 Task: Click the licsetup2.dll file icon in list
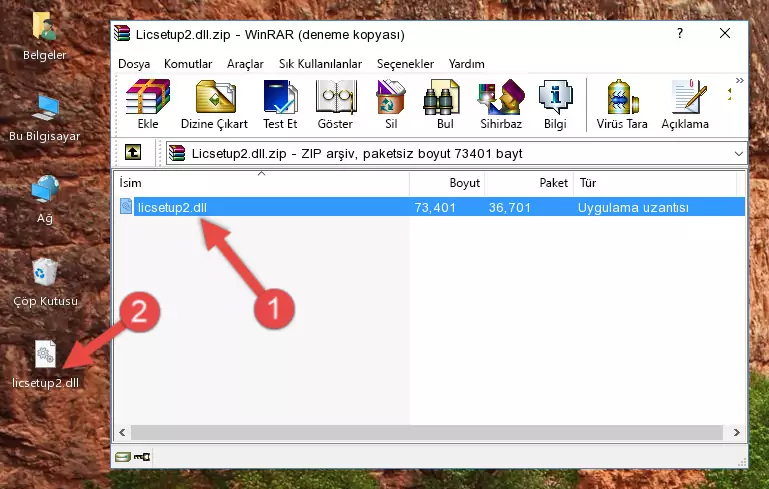pyautogui.click(x=126, y=206)
